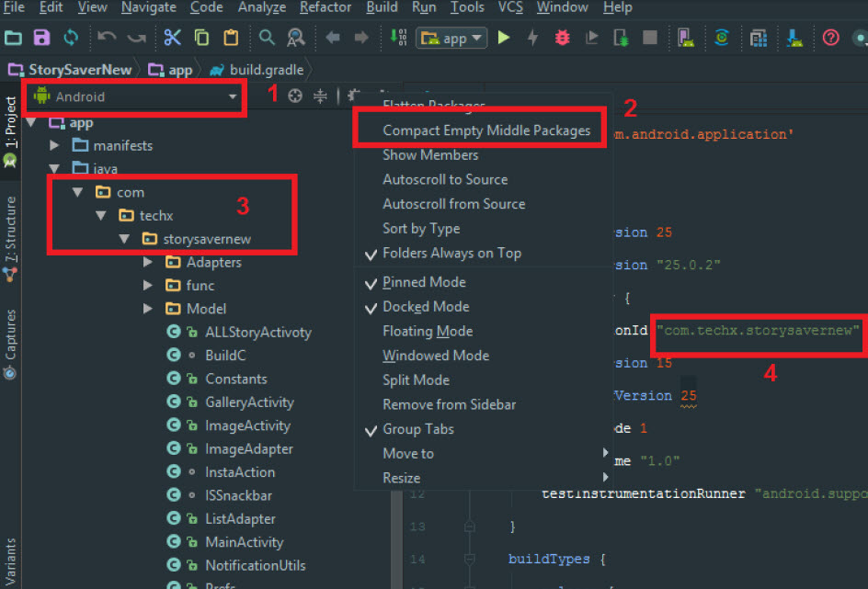
Task: Click the Copy toolbar icon
Action: 201,38
